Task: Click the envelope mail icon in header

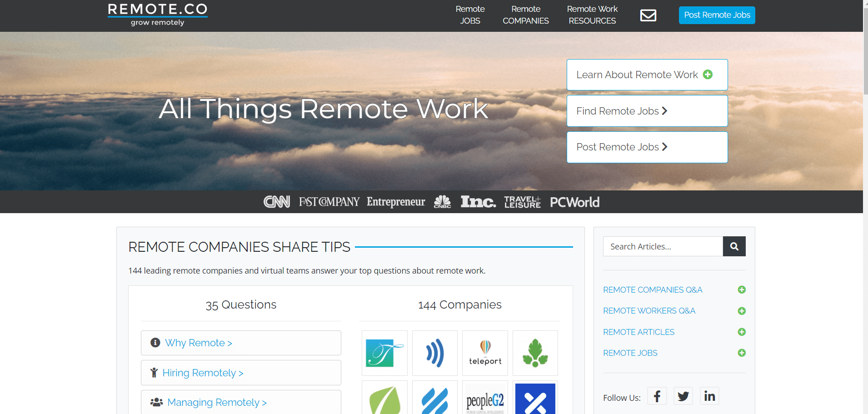Action: pos(648,15)
